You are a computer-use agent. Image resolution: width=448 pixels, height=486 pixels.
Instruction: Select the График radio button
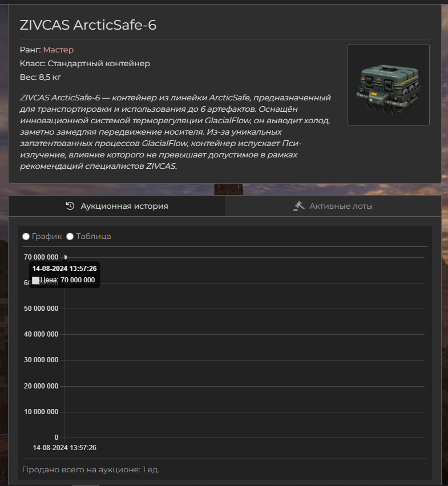click(x=26, y=237)
